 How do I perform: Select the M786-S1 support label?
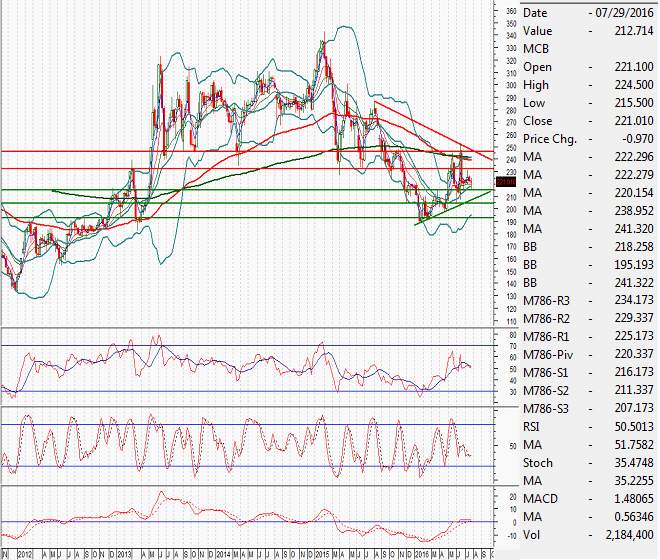click(546, 373)
